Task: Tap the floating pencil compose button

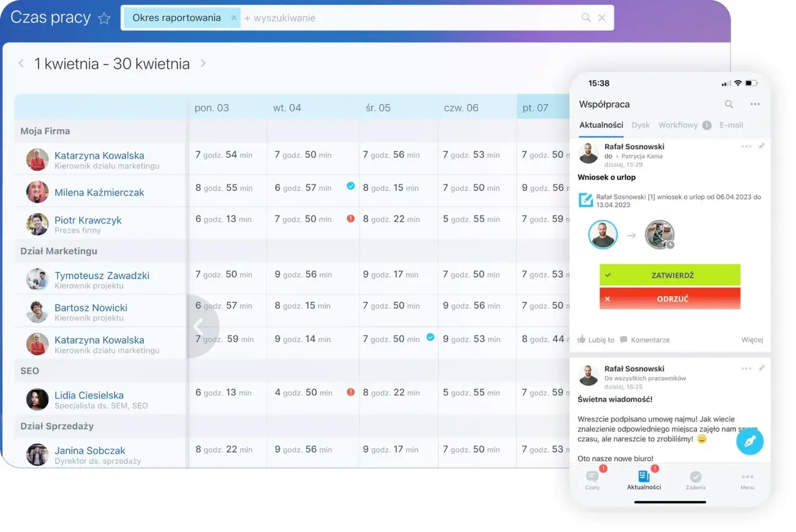Action: tap(749, 441)
